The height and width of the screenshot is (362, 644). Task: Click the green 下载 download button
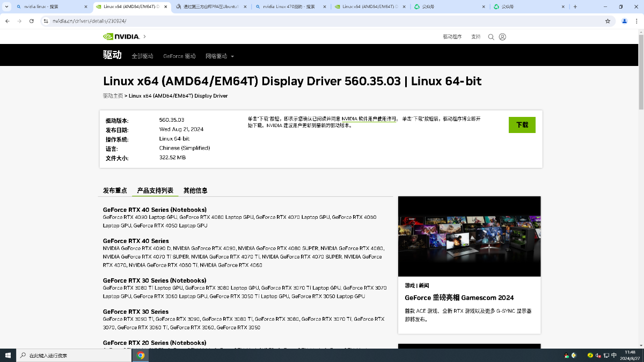(522, 125)
